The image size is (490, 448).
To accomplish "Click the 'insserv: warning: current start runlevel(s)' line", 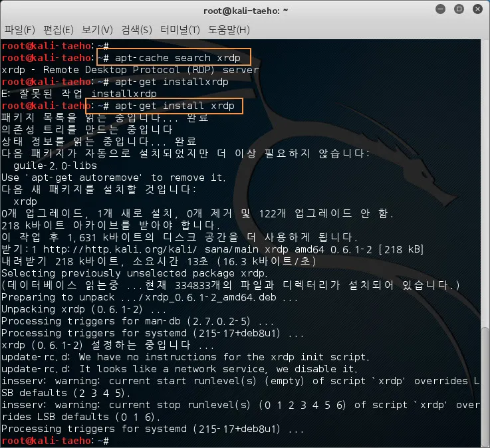I will [240, 387].
